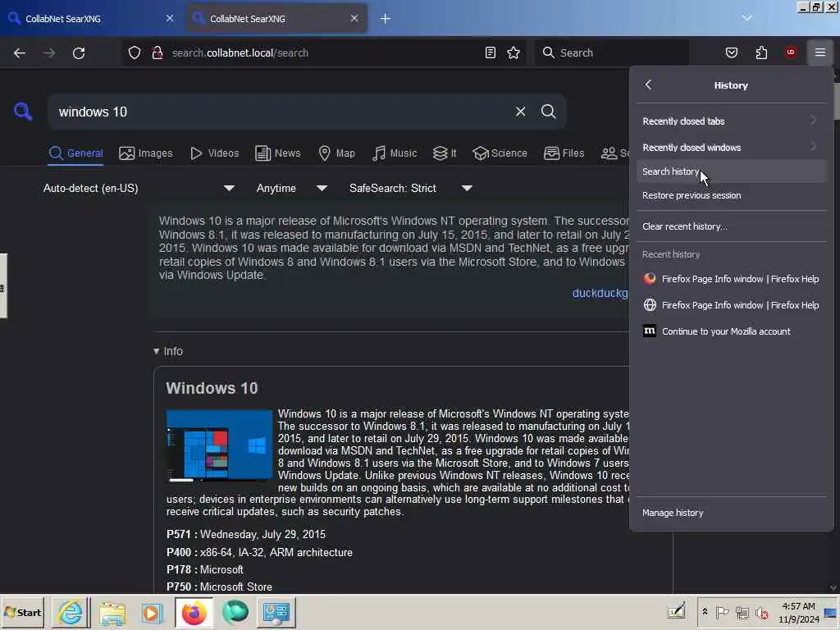Screen dimensions: 840x630
Task: Clear the windows 10 search query
Action: pos(520,112)
